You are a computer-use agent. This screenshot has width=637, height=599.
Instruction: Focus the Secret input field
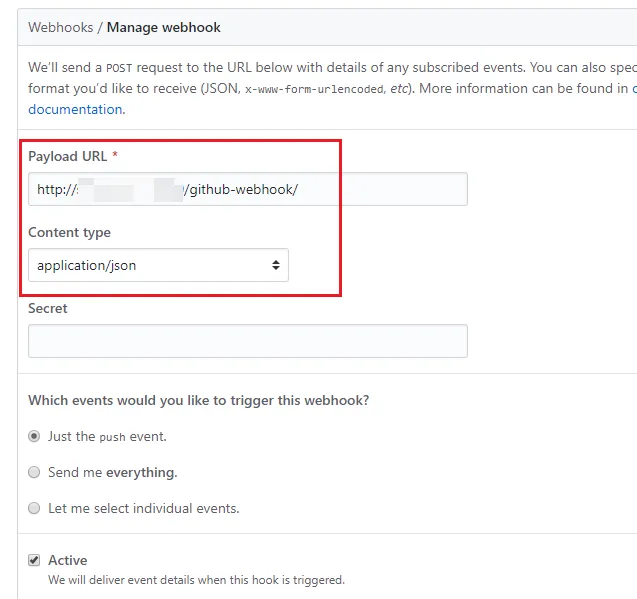tap(247, 341)
